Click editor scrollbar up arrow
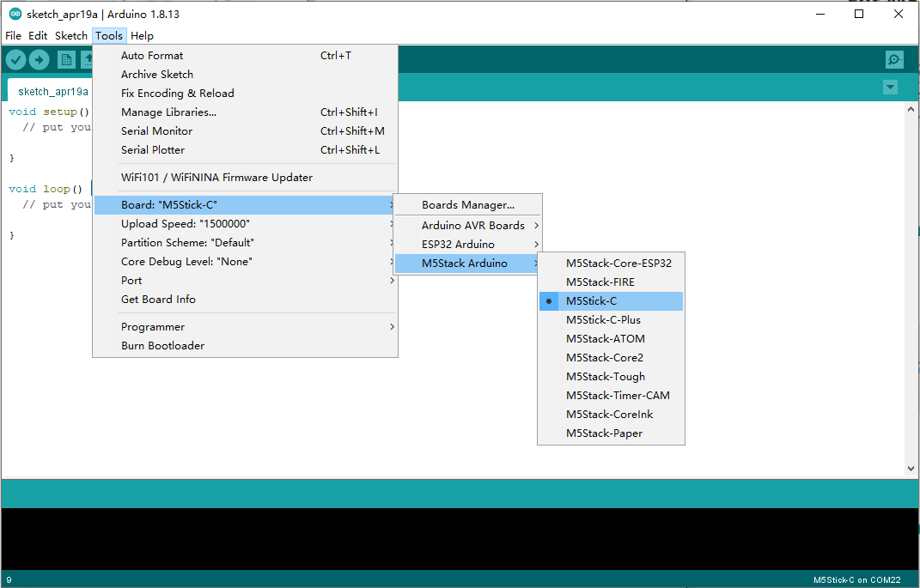This screenshot has width=920, height=588. (x=911, y=109)
